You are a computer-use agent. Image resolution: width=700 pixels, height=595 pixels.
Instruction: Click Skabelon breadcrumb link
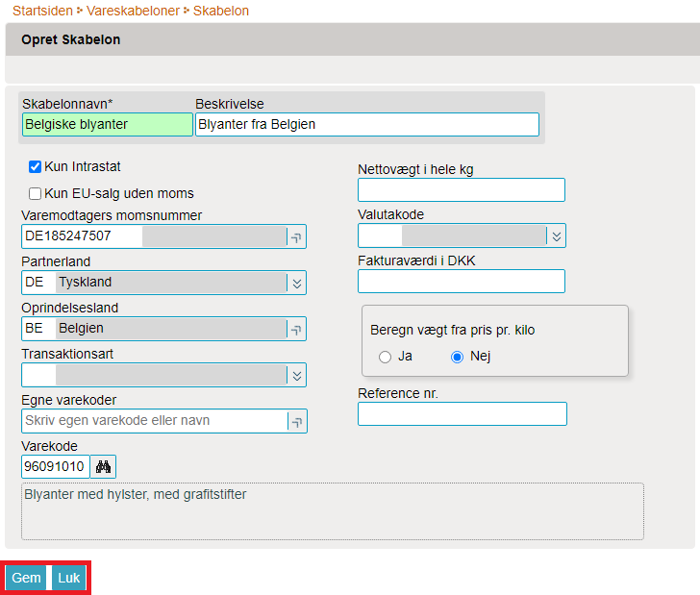click(220, 11)
